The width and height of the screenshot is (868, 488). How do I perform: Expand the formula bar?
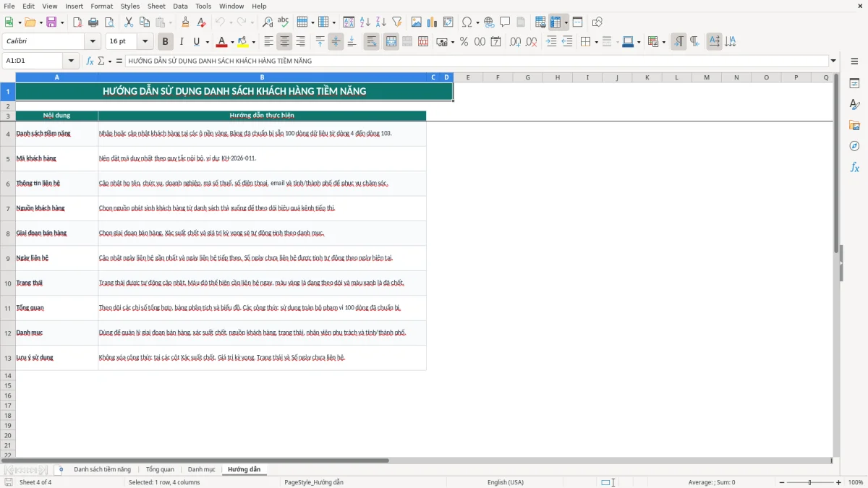833,61
